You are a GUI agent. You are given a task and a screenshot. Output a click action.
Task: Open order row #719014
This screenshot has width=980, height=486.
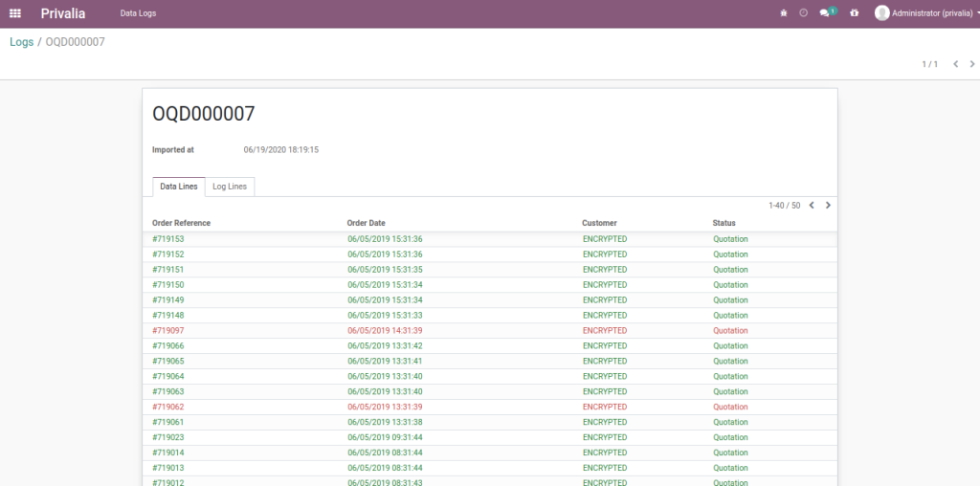[490, 453]
